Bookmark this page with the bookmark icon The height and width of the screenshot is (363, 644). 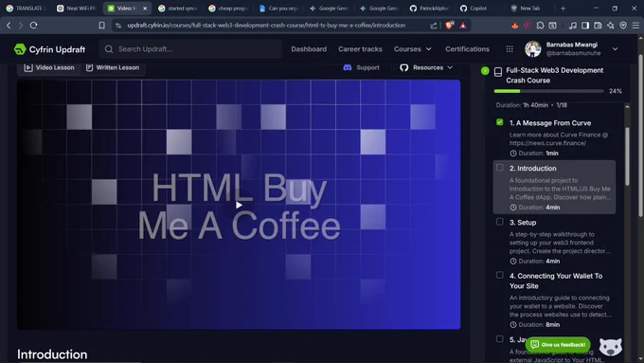[x=102, y=26]
